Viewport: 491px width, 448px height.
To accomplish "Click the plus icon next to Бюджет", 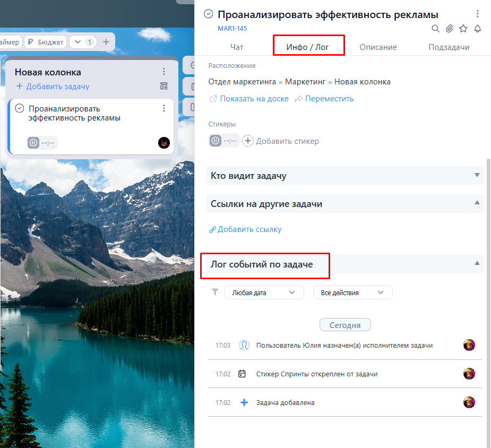I will [x=106, y=41].
